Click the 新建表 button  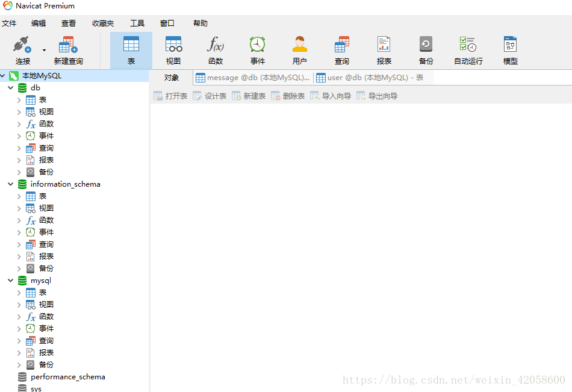(249, 96)
